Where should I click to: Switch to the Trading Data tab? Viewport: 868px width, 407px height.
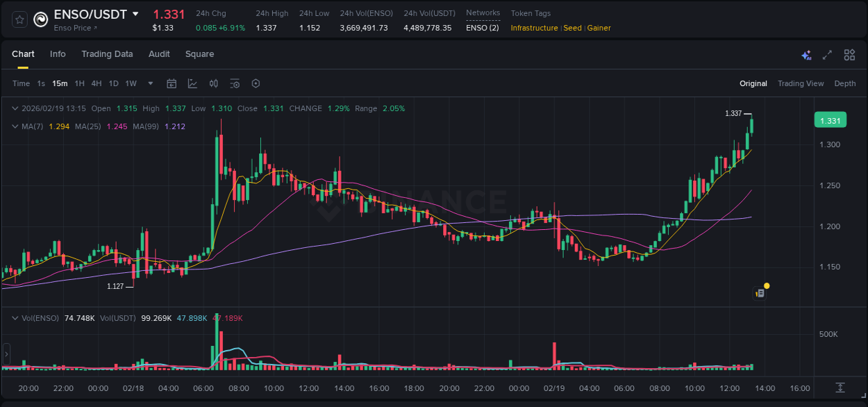point(107,54)
